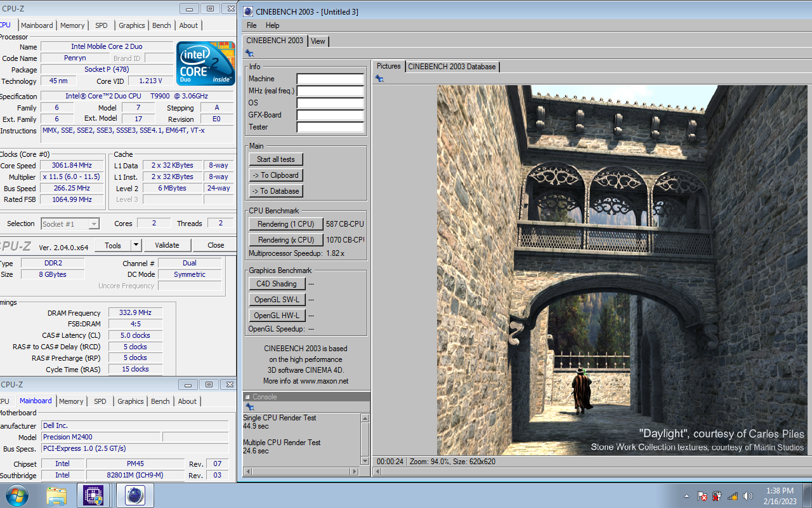
Task: Click the '3061.84 MHz' Core Speed value
Action: (x=72, y=165)
